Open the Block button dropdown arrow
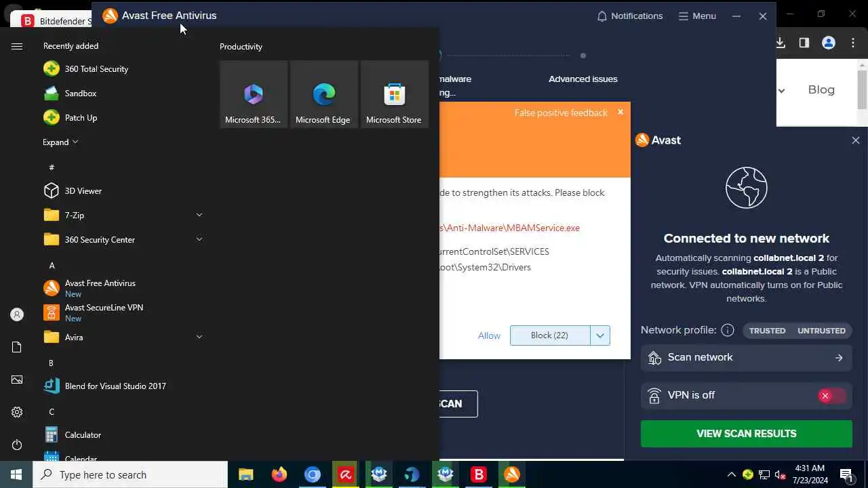Screen dimensions: 868x488 tap(600, 335)
